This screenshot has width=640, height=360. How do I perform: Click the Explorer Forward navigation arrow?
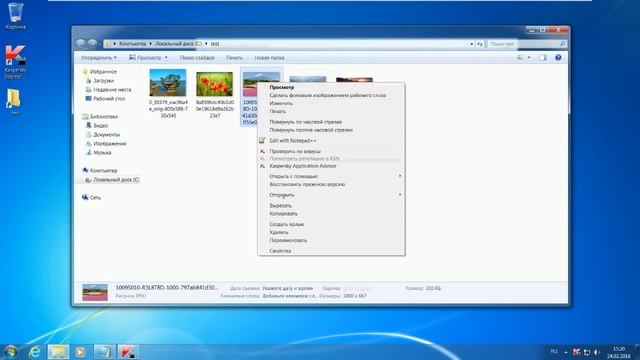click(x=93, y=43)
